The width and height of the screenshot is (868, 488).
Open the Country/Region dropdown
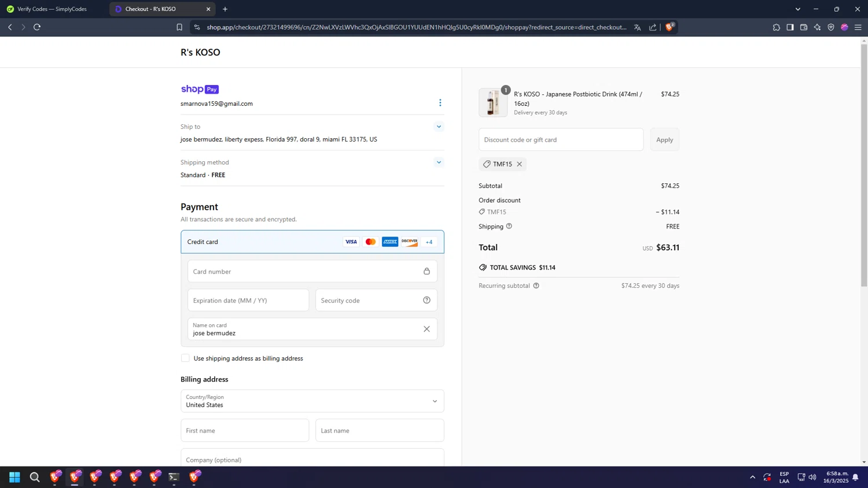tap(312, 401)
